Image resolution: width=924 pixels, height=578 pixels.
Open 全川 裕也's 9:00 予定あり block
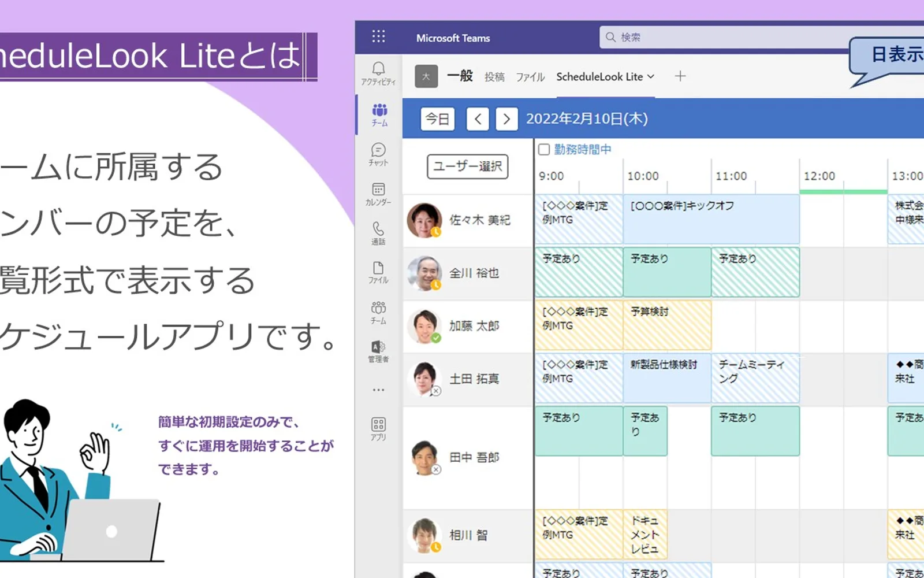tap(579, 272)
